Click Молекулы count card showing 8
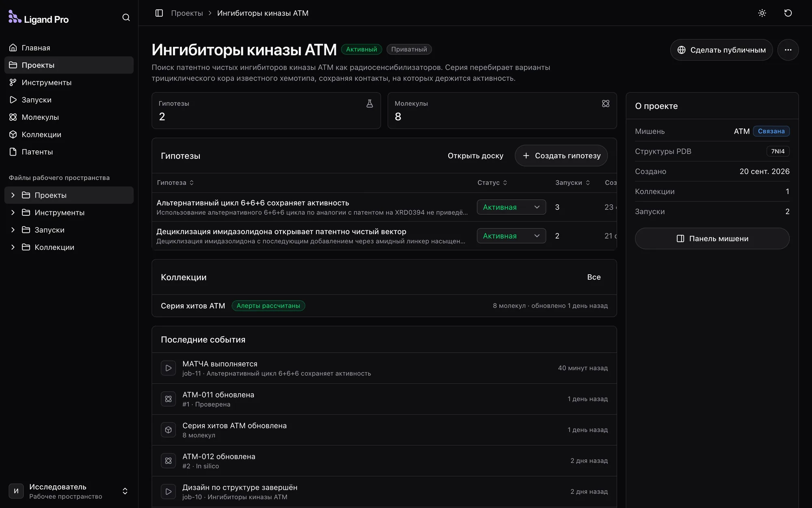Image resolution: width=812 pixels, height=508 pixels. [x=502, y=111]
